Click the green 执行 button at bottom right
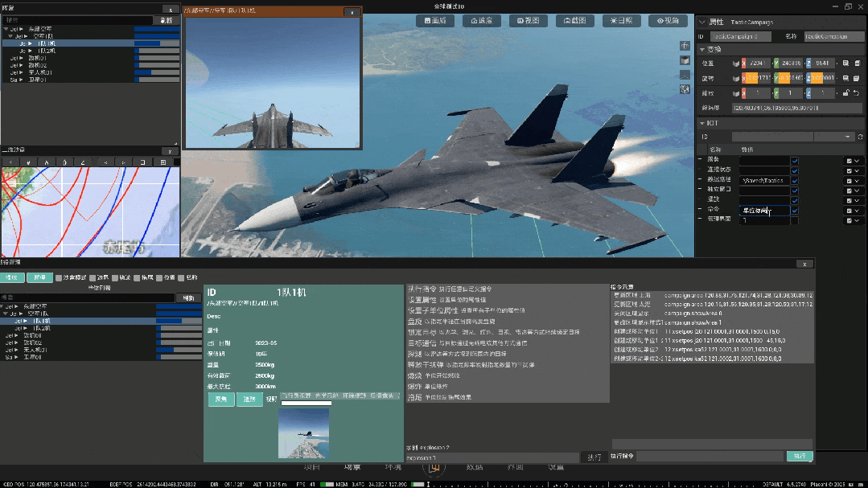 pyautogui.click(x=800, y=456)
